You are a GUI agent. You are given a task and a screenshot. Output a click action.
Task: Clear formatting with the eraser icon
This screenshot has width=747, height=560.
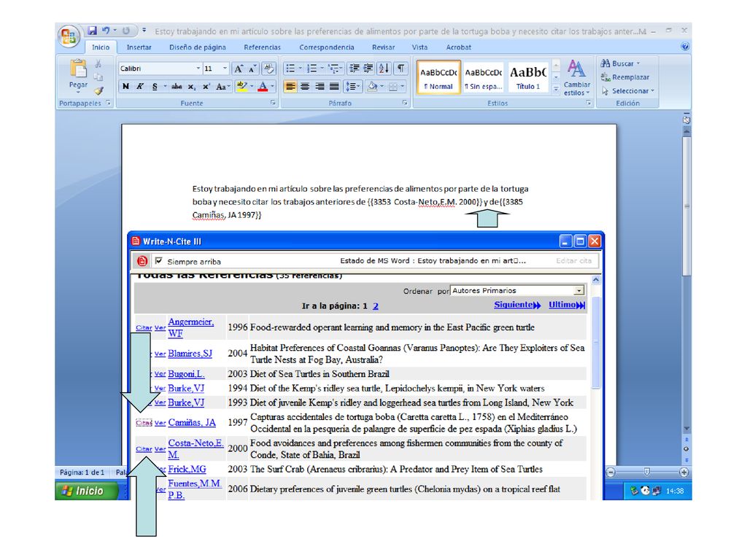click(268, 69)
